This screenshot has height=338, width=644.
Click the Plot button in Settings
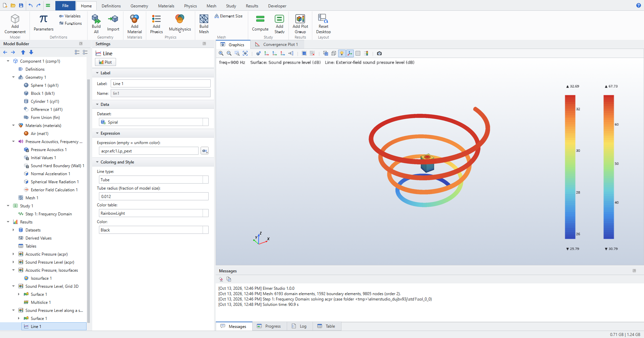(x=105, y=62)
